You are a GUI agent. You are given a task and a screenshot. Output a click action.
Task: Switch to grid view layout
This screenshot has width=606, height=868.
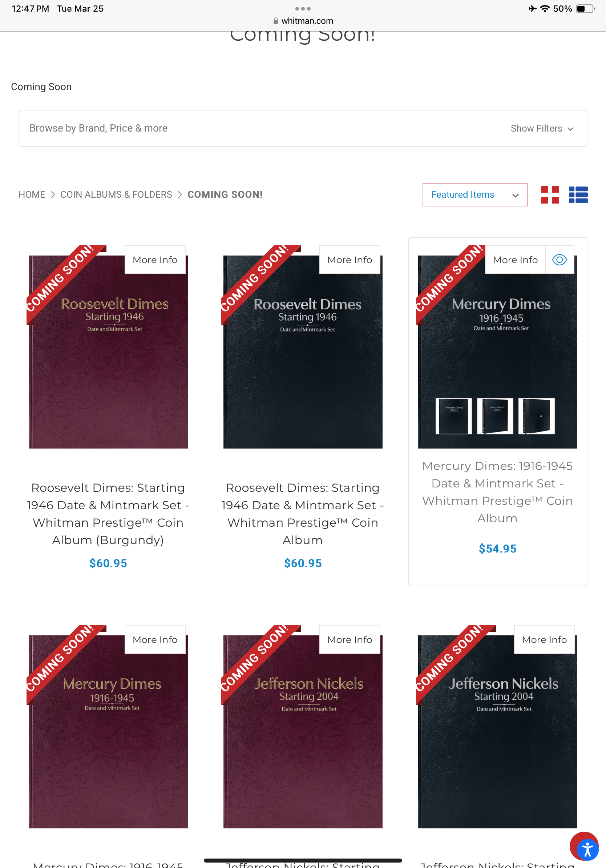[550, 195]
